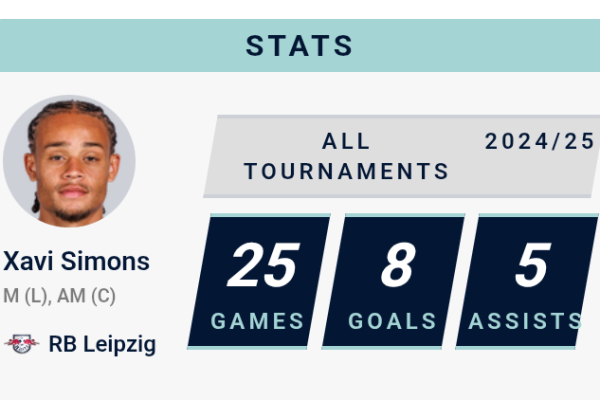600x400 pixels.
Task: Click the teal STATS title text
Action: [x=299, y=46]
